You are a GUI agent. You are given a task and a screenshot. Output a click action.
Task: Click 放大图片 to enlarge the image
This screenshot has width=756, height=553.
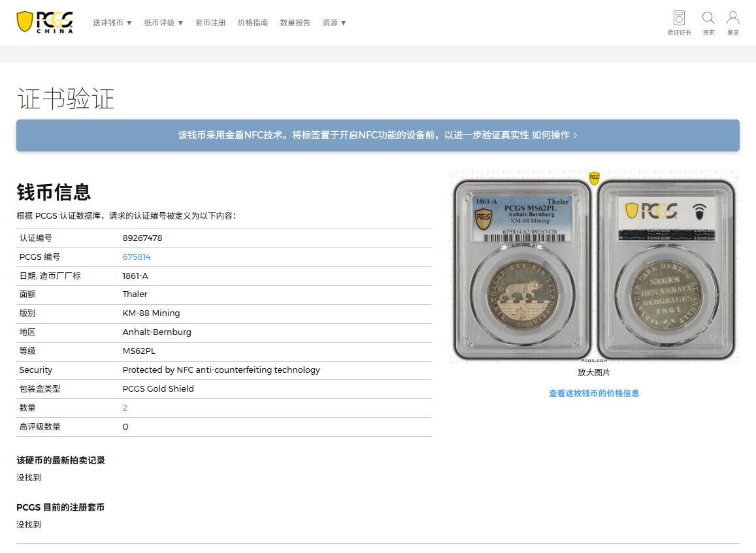[x=594, y=373]
